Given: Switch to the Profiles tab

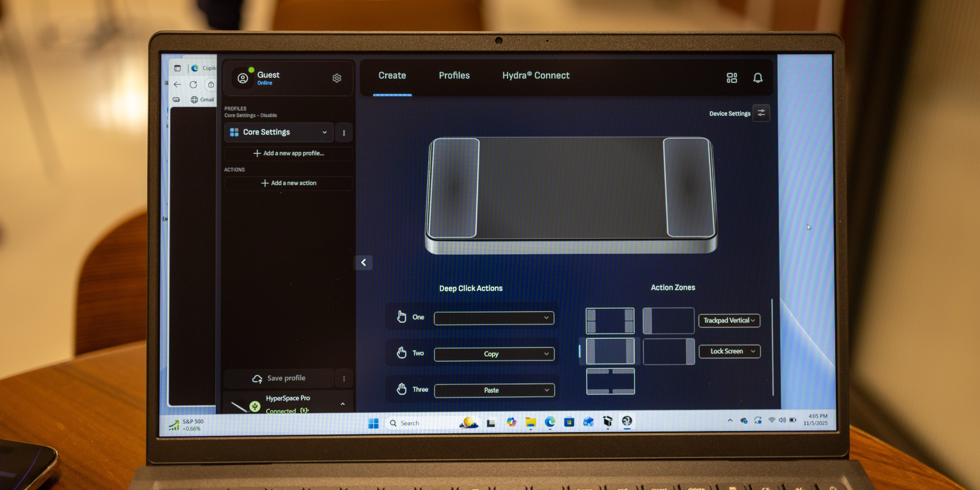Looking at the screenshot, I should point(454,75).
